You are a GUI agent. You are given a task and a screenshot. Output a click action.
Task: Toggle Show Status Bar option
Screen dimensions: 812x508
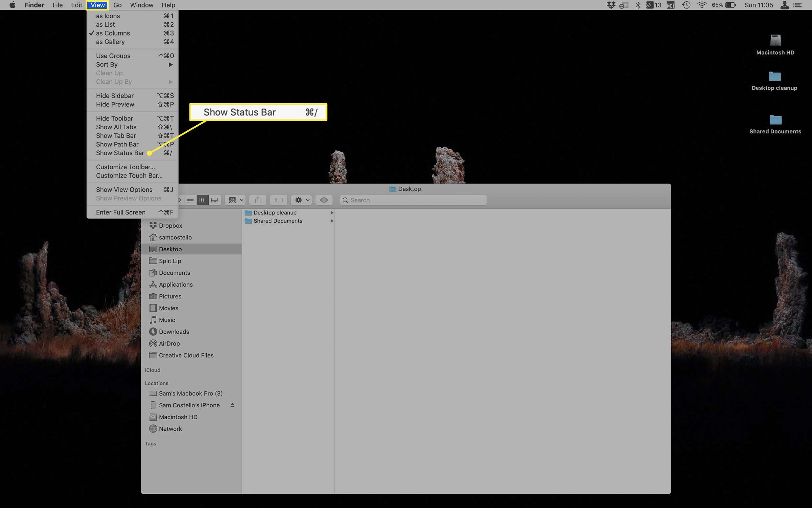coord(120,153)
